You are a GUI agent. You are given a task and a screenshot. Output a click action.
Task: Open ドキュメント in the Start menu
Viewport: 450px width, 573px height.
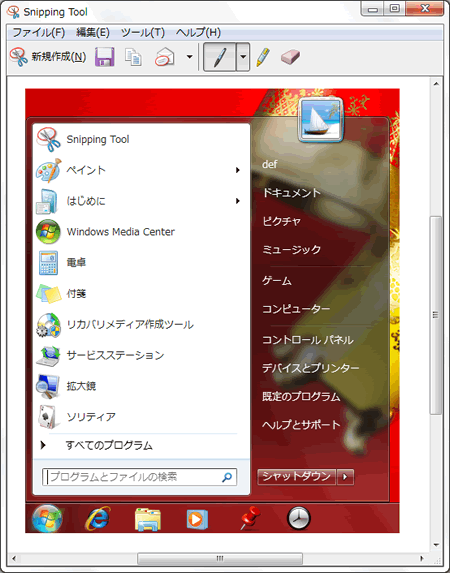point(291,193)
